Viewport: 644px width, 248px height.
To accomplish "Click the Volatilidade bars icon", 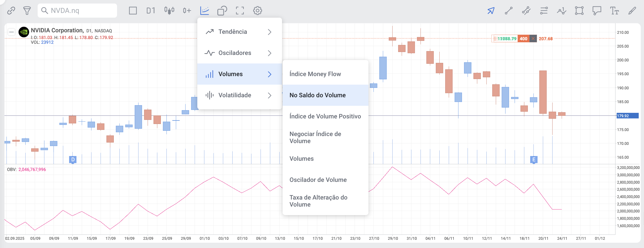I will pos(210,95).
